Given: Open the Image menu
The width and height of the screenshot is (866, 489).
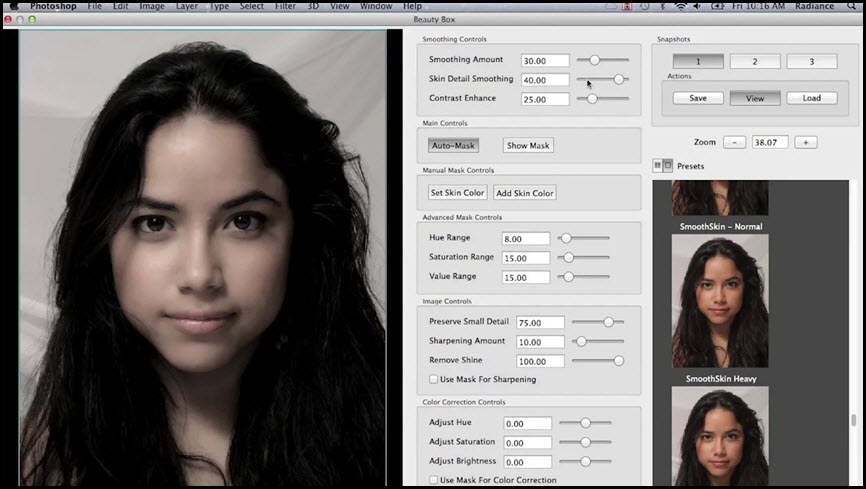Looking at the screenshot, I should [x=152, y=6].
